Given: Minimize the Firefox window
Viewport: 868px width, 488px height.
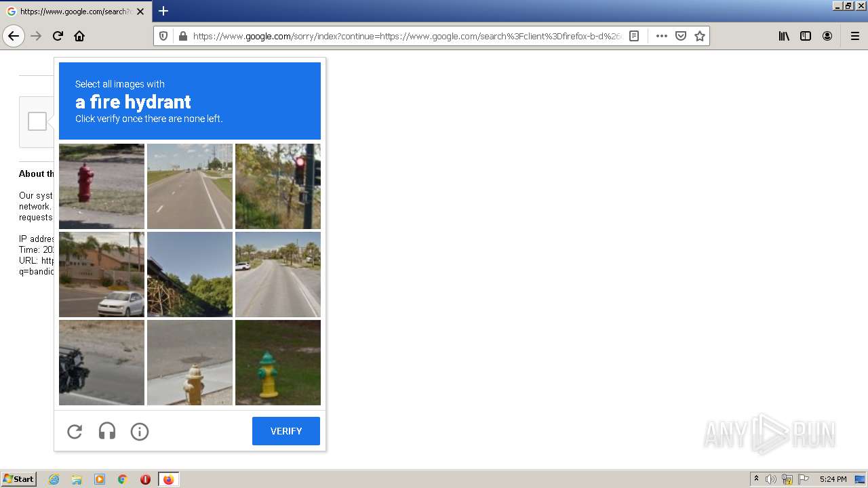Looking at the screenshot, I should click(837, 5).
